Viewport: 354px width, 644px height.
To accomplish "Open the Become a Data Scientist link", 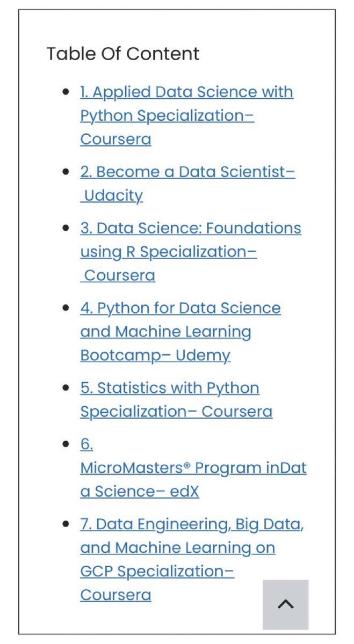I will 188,184.
